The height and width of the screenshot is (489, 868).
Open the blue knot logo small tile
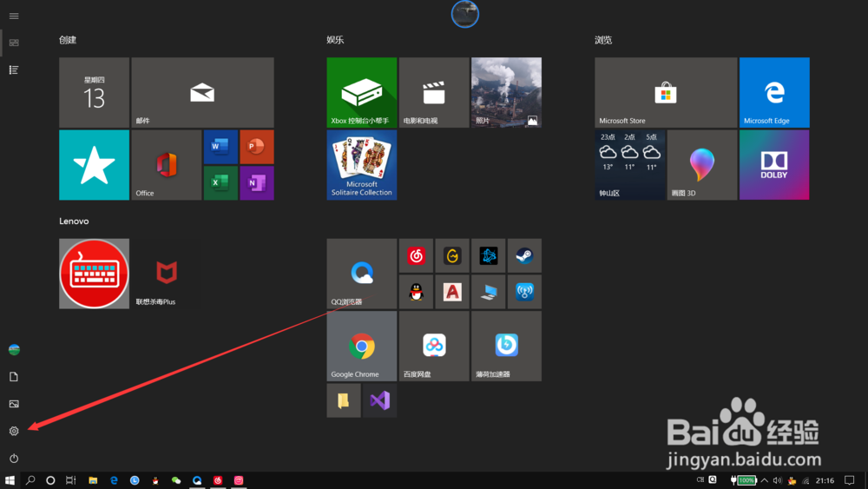coord(488,256)
